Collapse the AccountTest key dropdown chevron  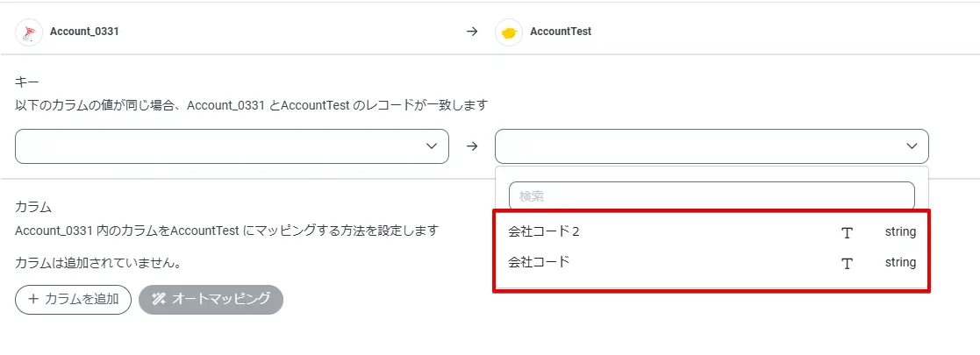click(x=911, y=146)
